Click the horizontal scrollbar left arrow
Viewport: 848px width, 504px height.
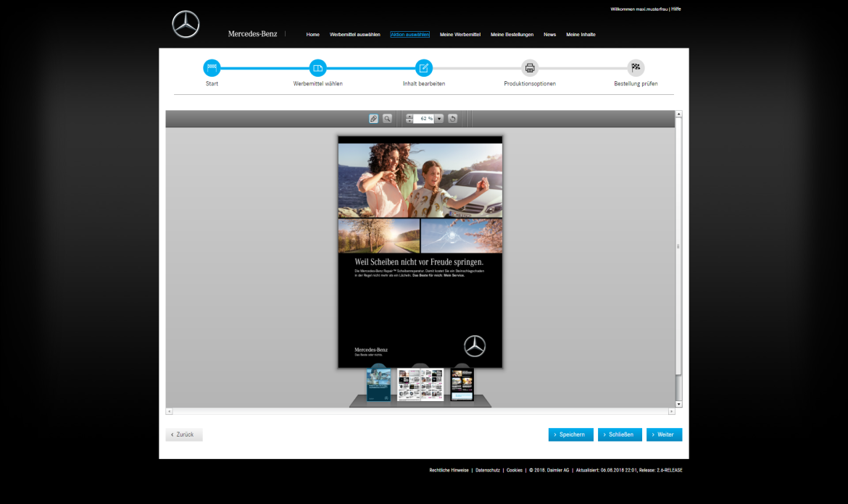pos(170,411)
